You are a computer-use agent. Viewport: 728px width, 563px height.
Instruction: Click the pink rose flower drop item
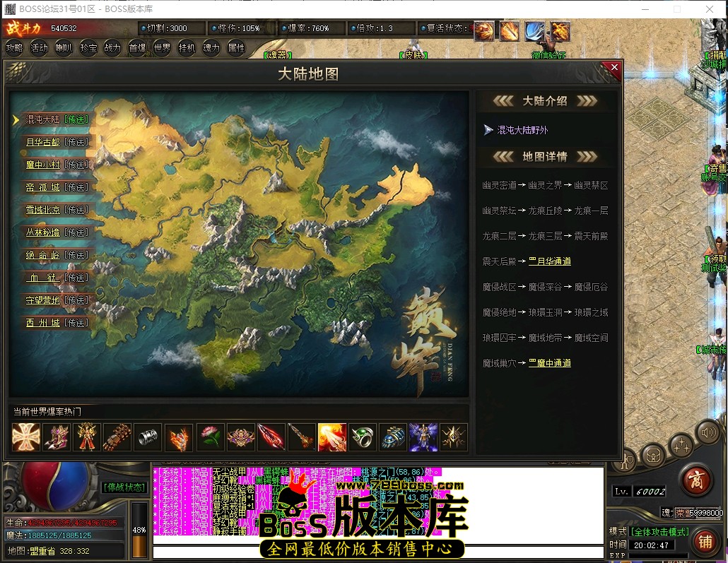209,437
